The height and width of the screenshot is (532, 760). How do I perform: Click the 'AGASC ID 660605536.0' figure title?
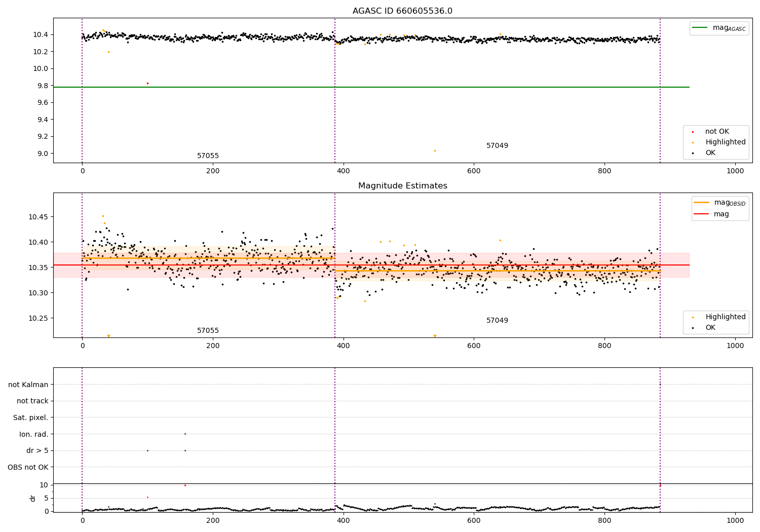click(402, 11)
